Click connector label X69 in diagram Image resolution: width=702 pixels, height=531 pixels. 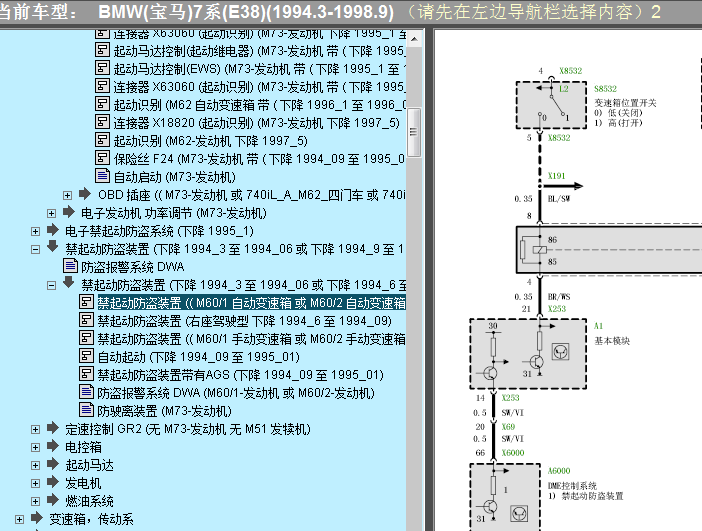[x=508, y=427]
